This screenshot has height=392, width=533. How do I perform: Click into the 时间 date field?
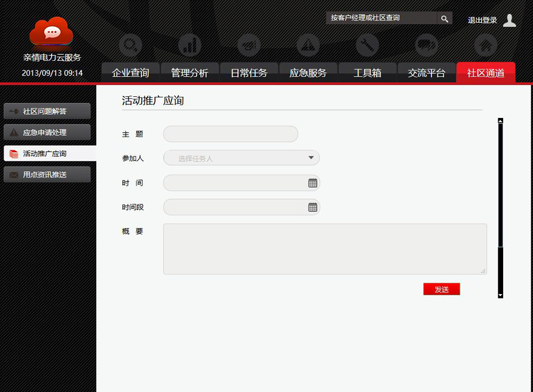(241, 183)
